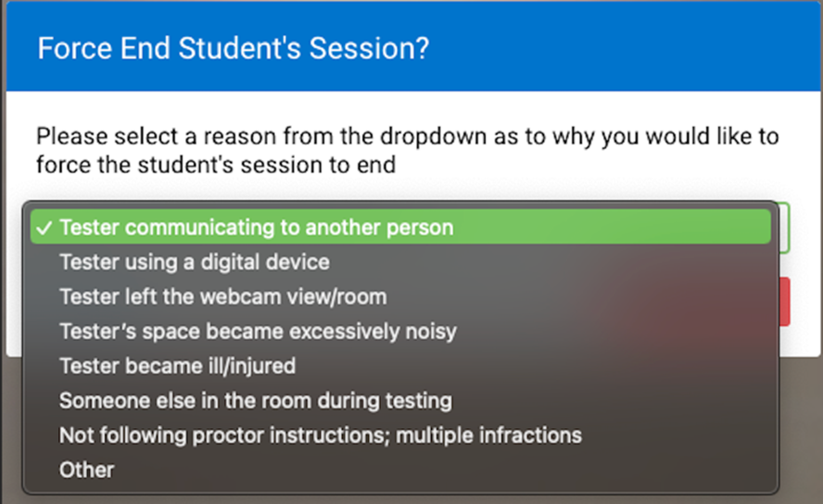Select "Tester communicating to another person" option
The height and width of the screenshot is (504, 823).
400,227
